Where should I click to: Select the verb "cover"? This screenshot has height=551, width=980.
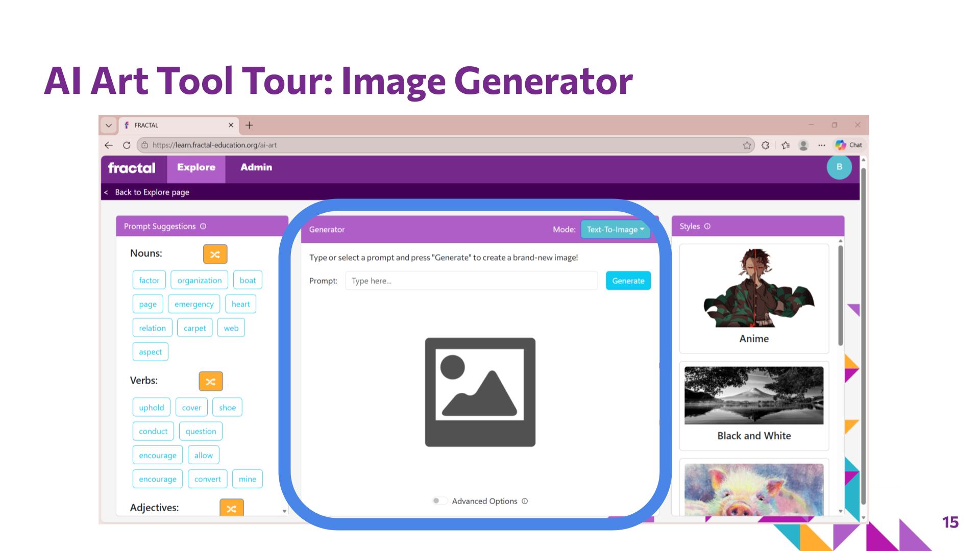pos(191,407)
